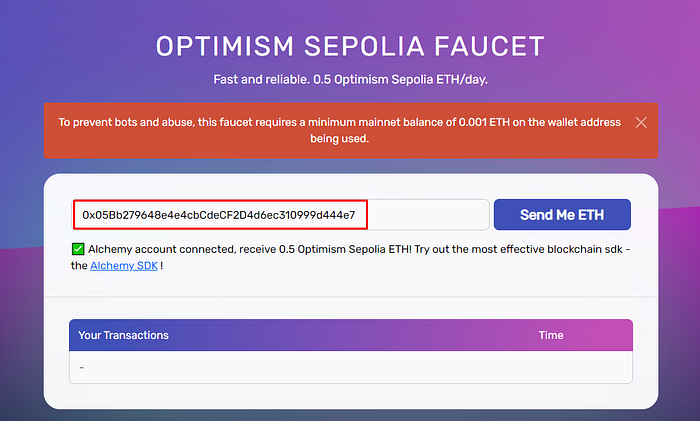Click the Your Transactions column header
Screen dimensions: 700x421
(124, 335)
